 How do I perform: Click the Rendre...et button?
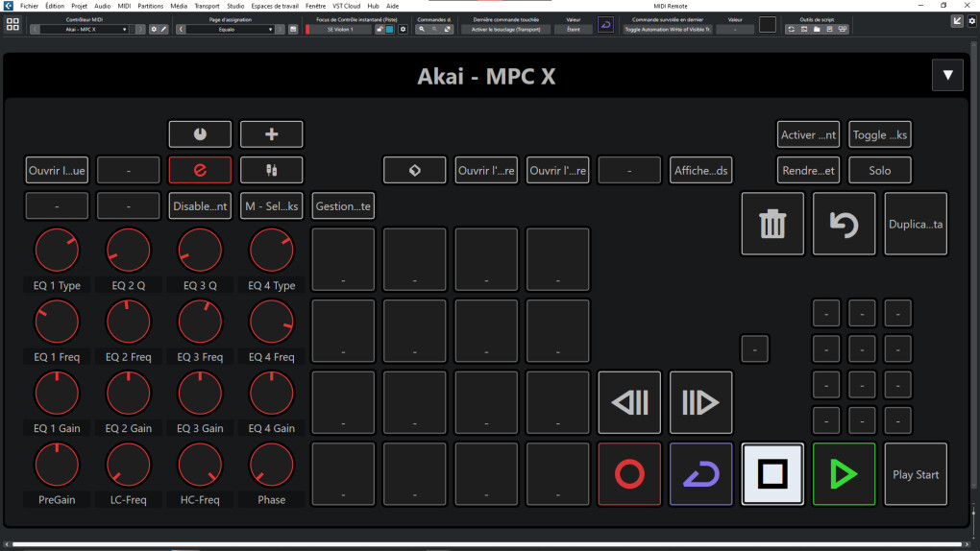click(808, 170)
